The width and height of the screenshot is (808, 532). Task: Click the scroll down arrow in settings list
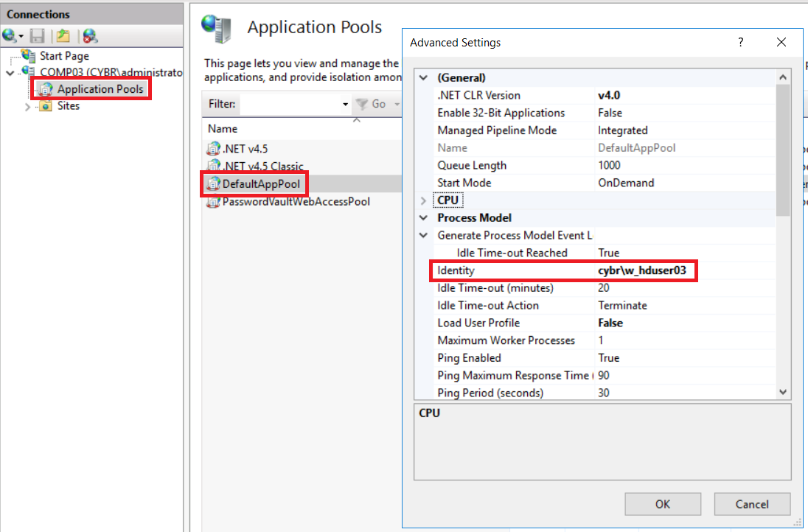coord(782,393)
